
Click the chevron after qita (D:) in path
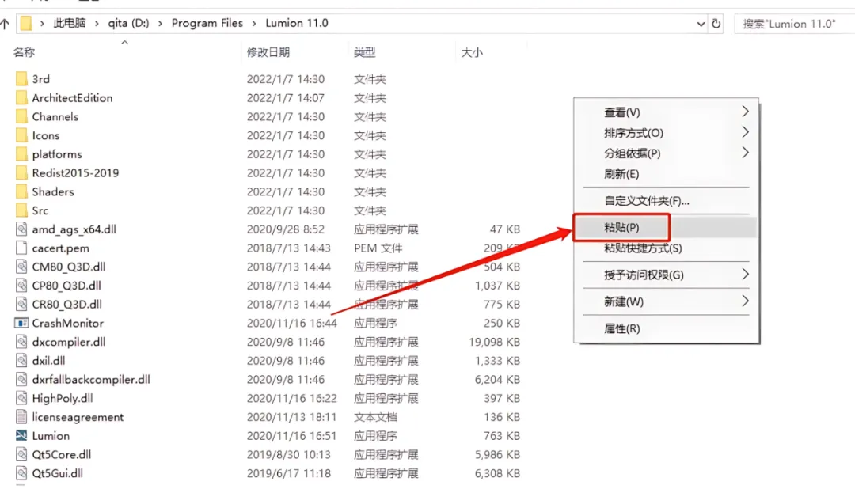[160, 24]
